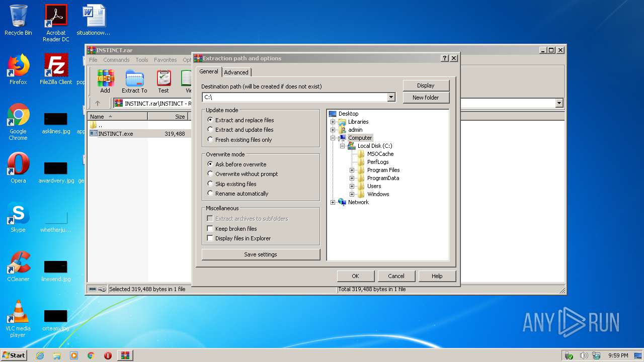Select awardvery.jpg desktop file

pos(56,172)
